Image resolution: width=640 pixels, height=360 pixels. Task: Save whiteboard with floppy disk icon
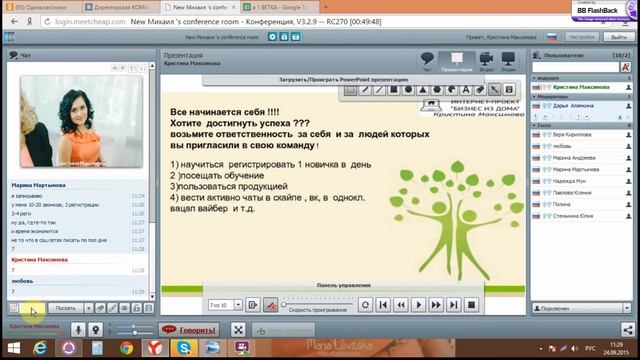[509, 89]
